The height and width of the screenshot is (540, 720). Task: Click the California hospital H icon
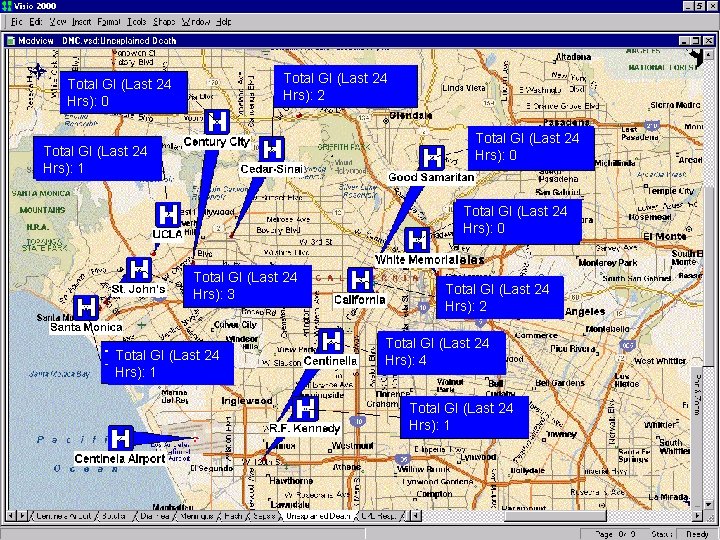[x=360, y=280]
